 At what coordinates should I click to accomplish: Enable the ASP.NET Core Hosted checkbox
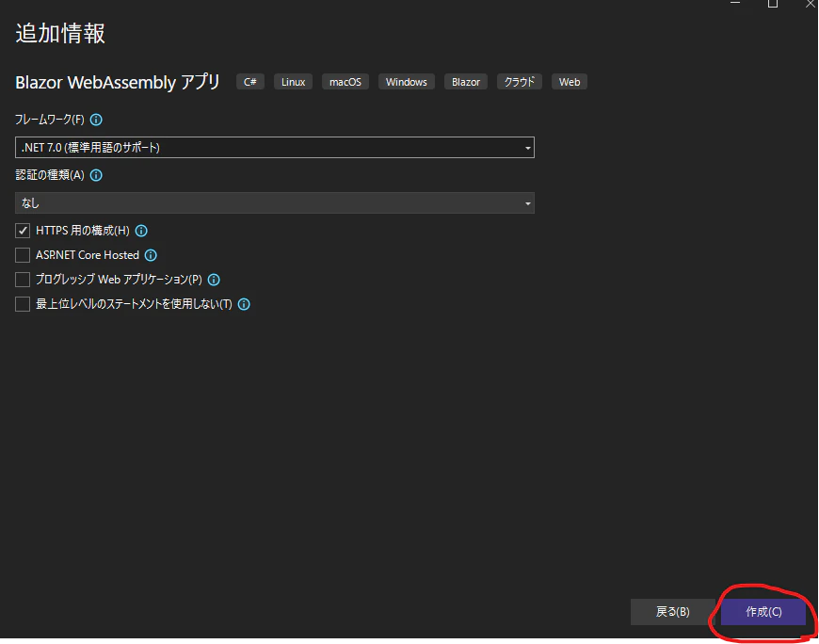(x=23, y=255)
